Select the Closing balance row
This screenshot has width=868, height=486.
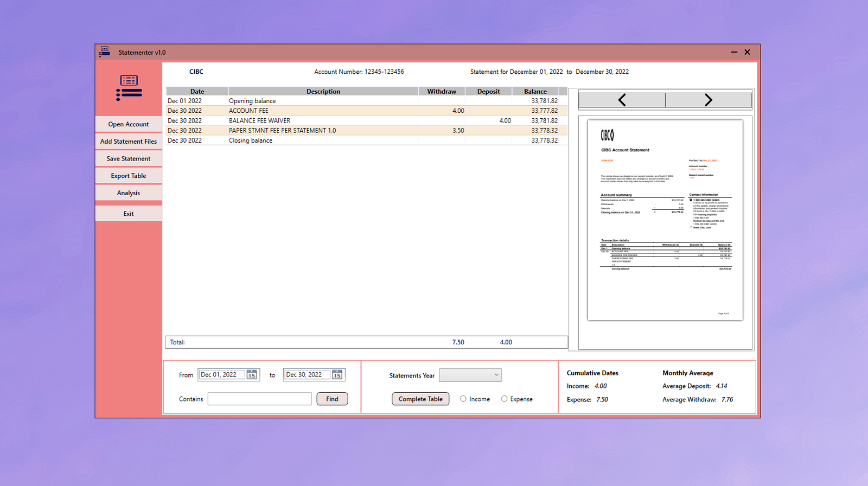click(367, 140)
